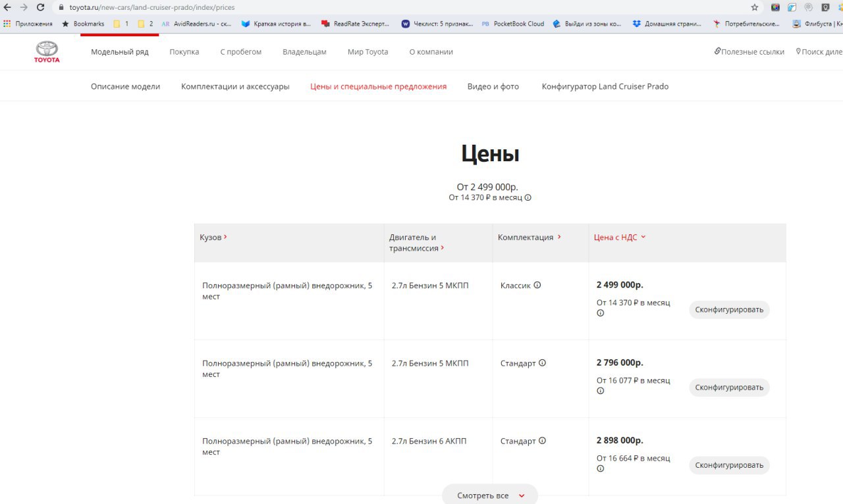Sort by Цена с НДС column
The height and width of the screenshot is (504, 843).
[620, 238]
